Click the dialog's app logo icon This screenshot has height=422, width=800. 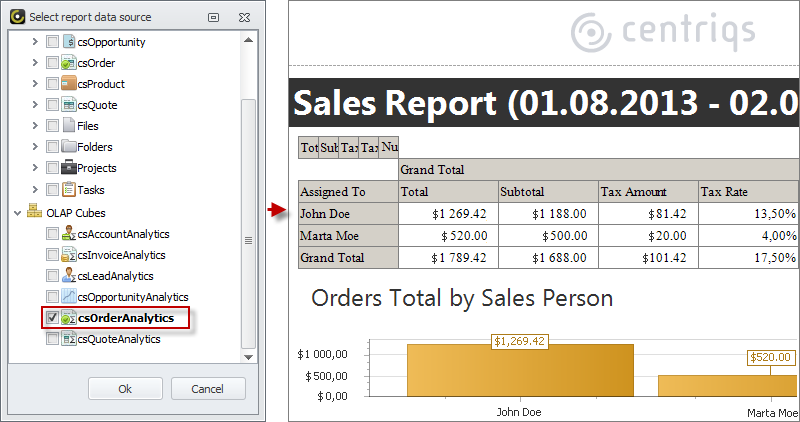tap(17, 17)
